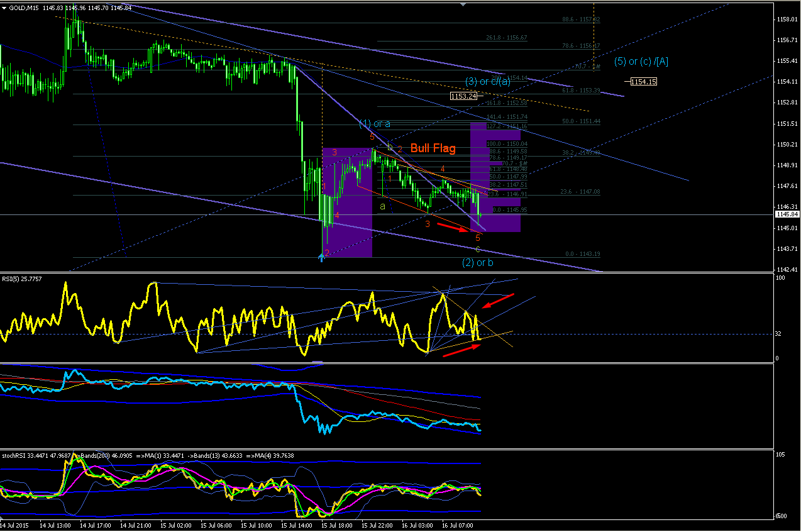Click the current price tag 1145.84 on the axis
Image resolution: width=801 pixels, height=532 pixels.
click(x=786, y=214)
